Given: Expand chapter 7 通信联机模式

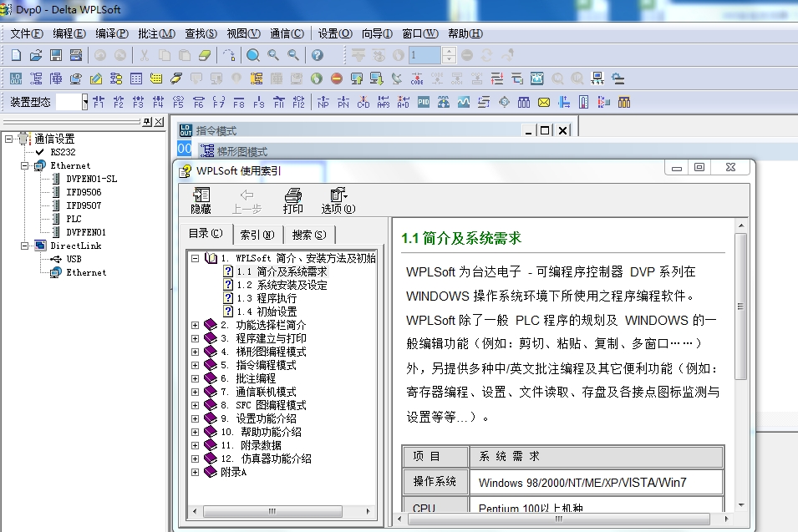Looking at the screenshot, I should coord(195,393).
